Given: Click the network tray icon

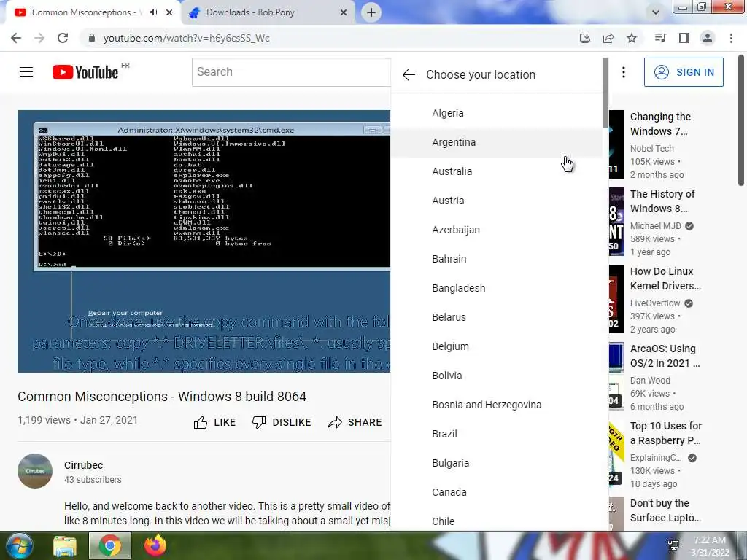Looking at the screenshot, I should (x=673, y=545).
